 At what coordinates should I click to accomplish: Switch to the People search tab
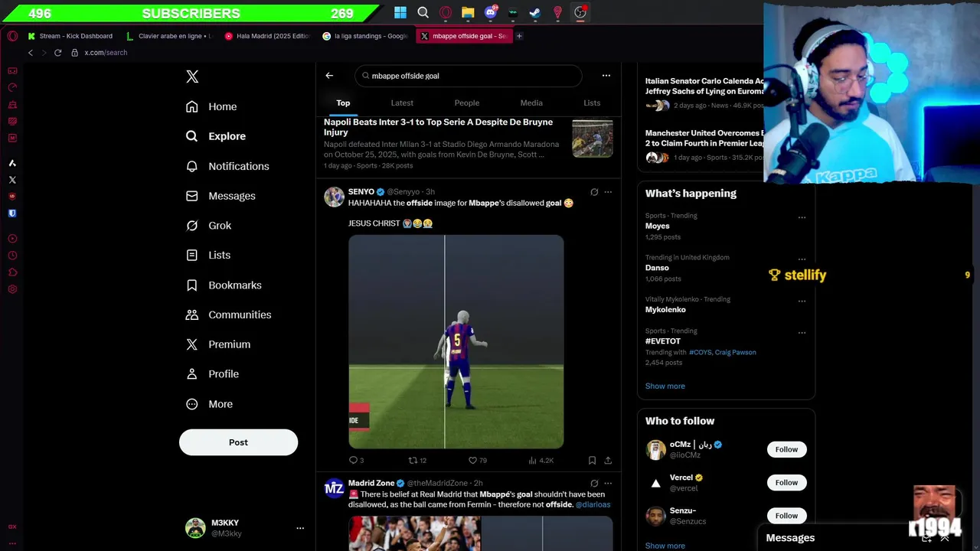[467, 103]
